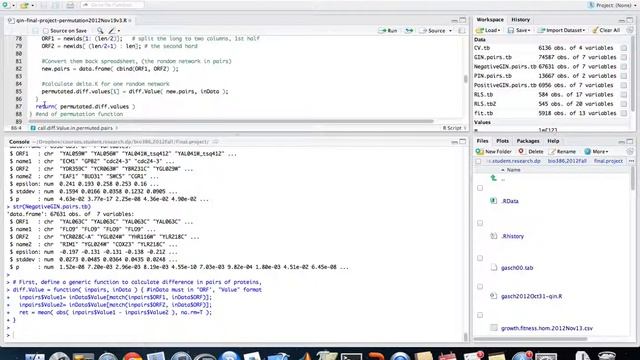Image resolution: width=640 pixels, height=360 pixels.
Task: Click the find magnifier icon in the editor toolbar
Action: click(100, 31)
